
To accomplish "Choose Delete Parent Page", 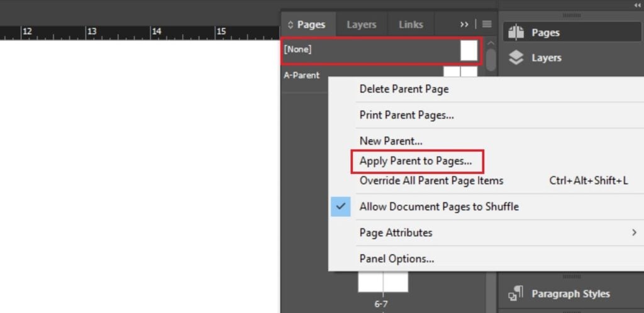I will (404, 89).
